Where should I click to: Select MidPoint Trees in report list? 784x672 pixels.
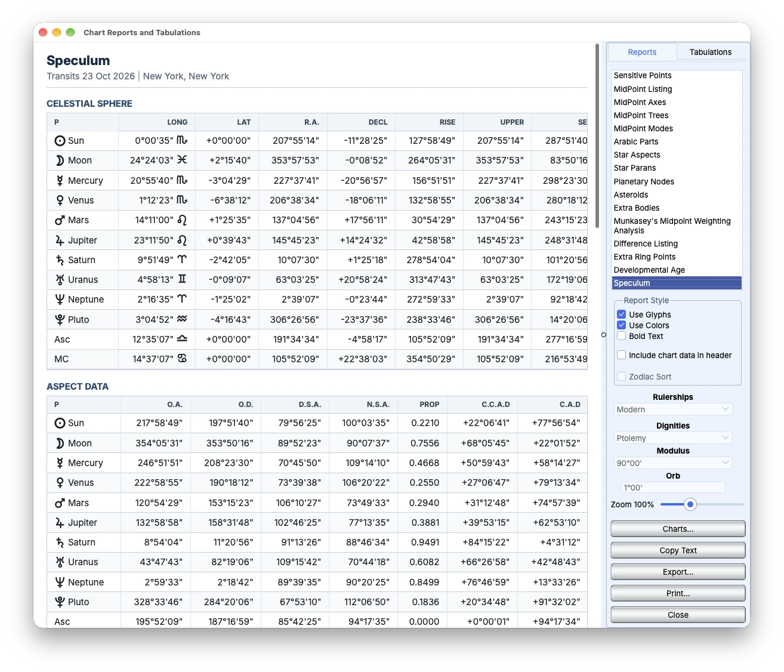pos(677,115)
